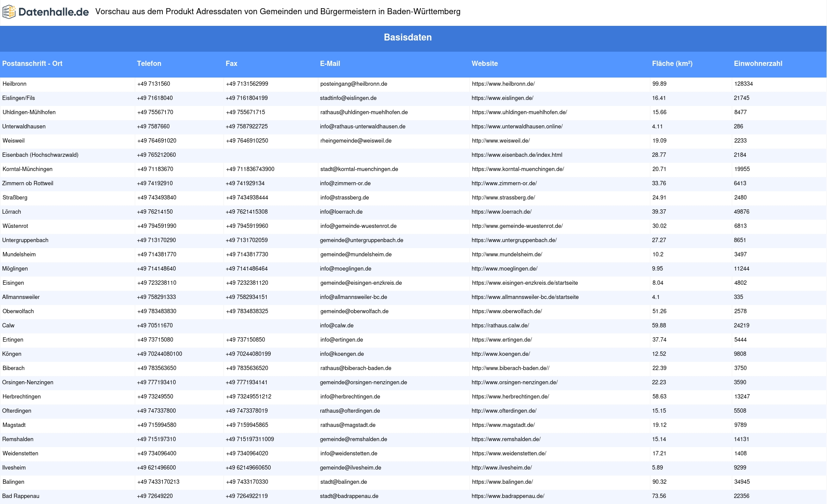Viewport: 827px width, 504px height.
Task: Click the Datenhalle.de logo icon
Action: (9, 12)
